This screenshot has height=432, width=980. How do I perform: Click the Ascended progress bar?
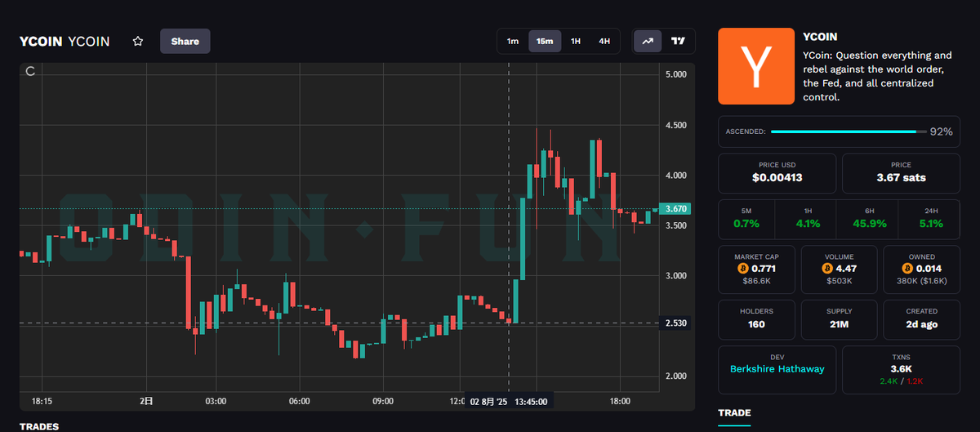point(849,131)
